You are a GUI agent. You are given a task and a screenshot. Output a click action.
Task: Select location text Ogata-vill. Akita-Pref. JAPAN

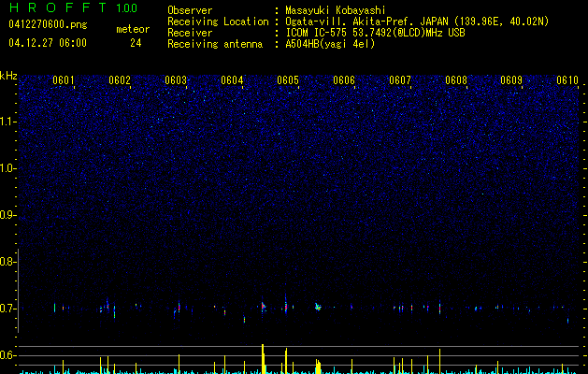tap(365, 22)
